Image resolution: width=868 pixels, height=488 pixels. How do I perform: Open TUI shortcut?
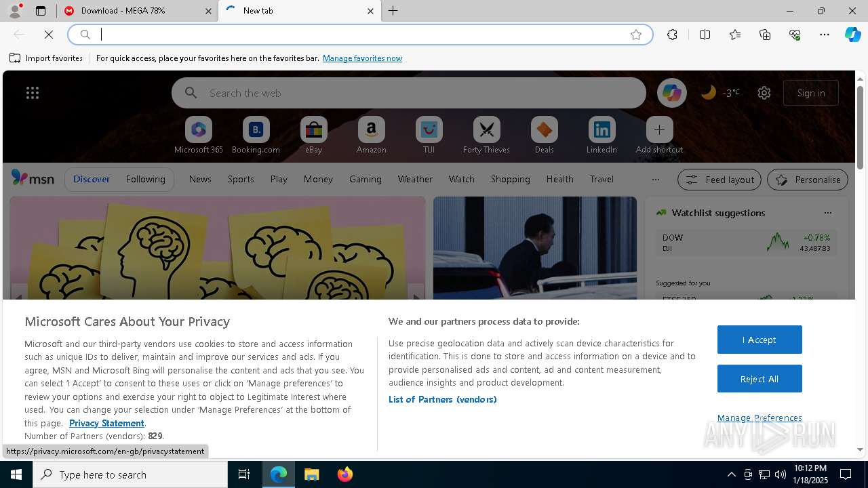pyautogui.click(x=429, y=135)
